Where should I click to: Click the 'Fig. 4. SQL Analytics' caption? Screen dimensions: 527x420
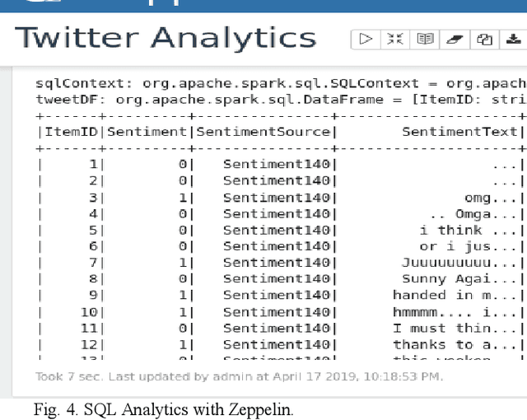[163, 409]
